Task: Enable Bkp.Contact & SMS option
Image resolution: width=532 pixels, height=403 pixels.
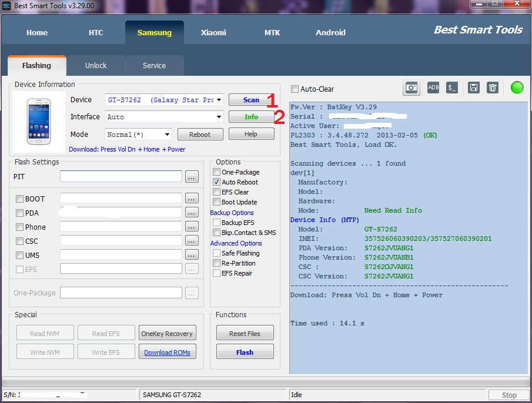Action: (x=216, y=233)
